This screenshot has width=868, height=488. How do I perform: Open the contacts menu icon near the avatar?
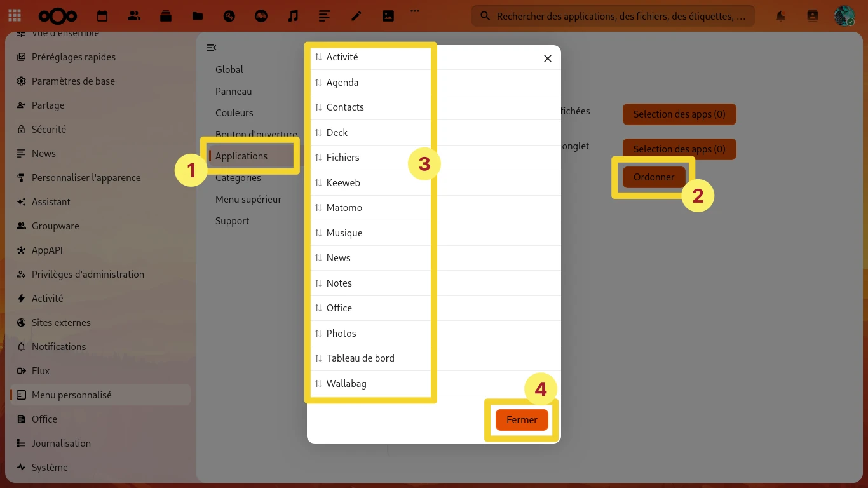pos(813,16)
